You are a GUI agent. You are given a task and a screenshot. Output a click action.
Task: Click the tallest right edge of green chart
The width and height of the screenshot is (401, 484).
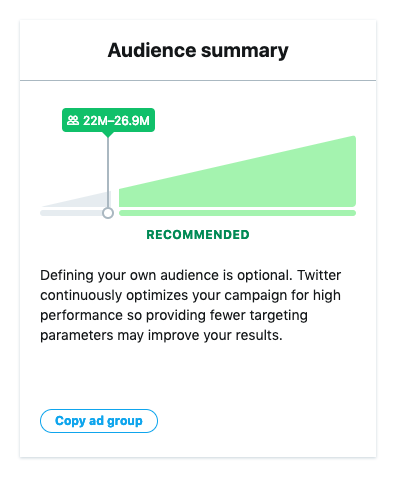pos(353,172)
